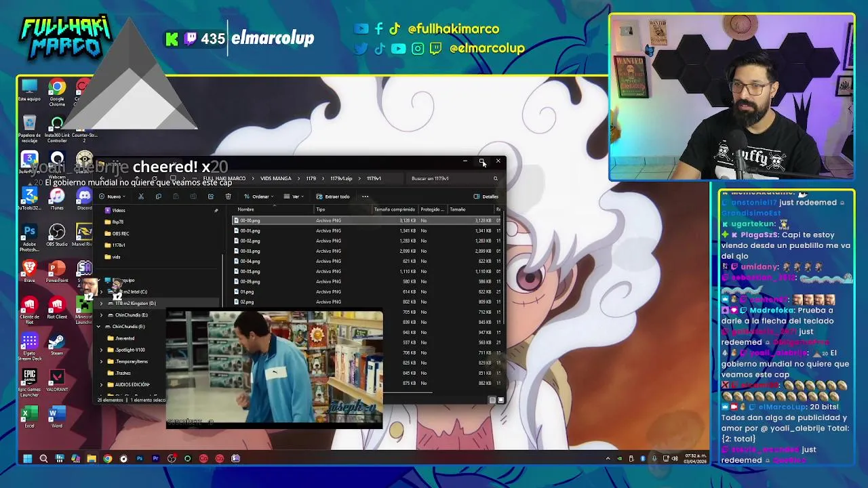Select file 02.png

point(368,302)
